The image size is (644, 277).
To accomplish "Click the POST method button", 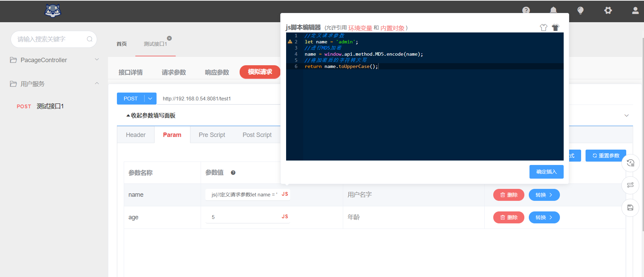I will [131, 98].
